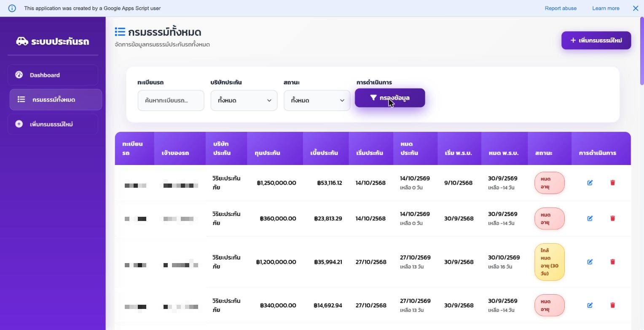Open the Report abuse link
Image resolution: width=644 pixels, height=330 pixels.
[561, 8]
